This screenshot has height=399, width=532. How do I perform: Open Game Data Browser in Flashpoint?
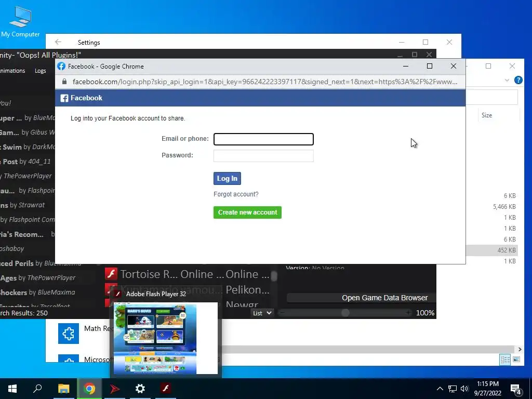(x=362, y=298)
